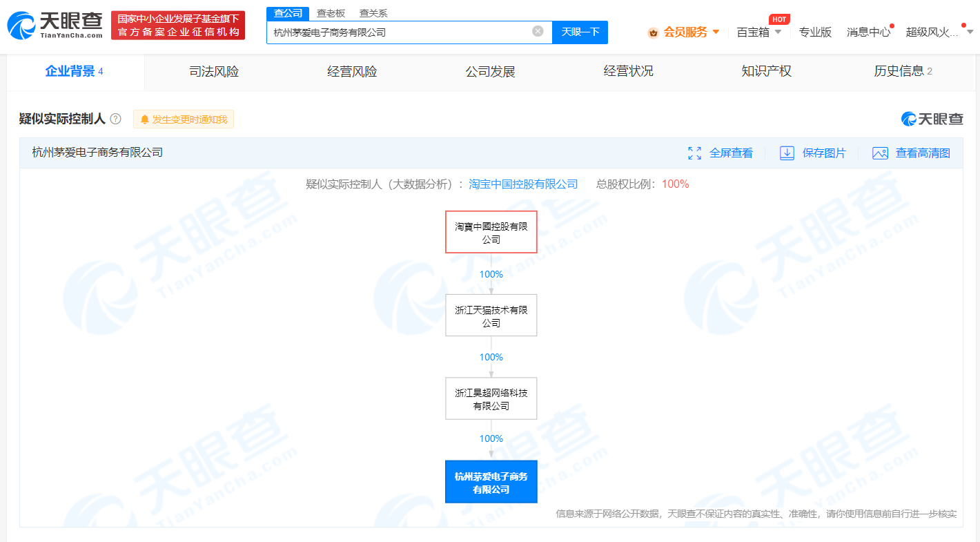The width and height of the screenshot is (980, 542).
Task: Click the 100% label below 浙江昊超网络科技
Action: coord(491,438)
